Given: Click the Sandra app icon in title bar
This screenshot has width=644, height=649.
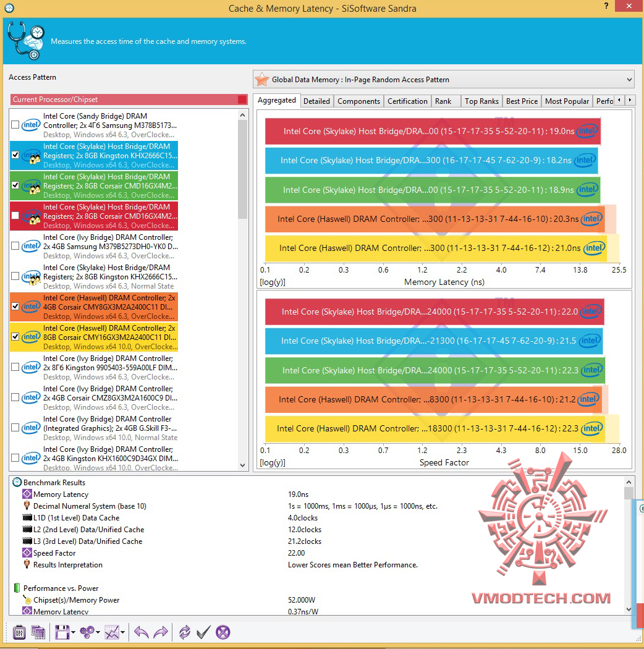Looking at the screenshot, I should (x=9, y=8).
